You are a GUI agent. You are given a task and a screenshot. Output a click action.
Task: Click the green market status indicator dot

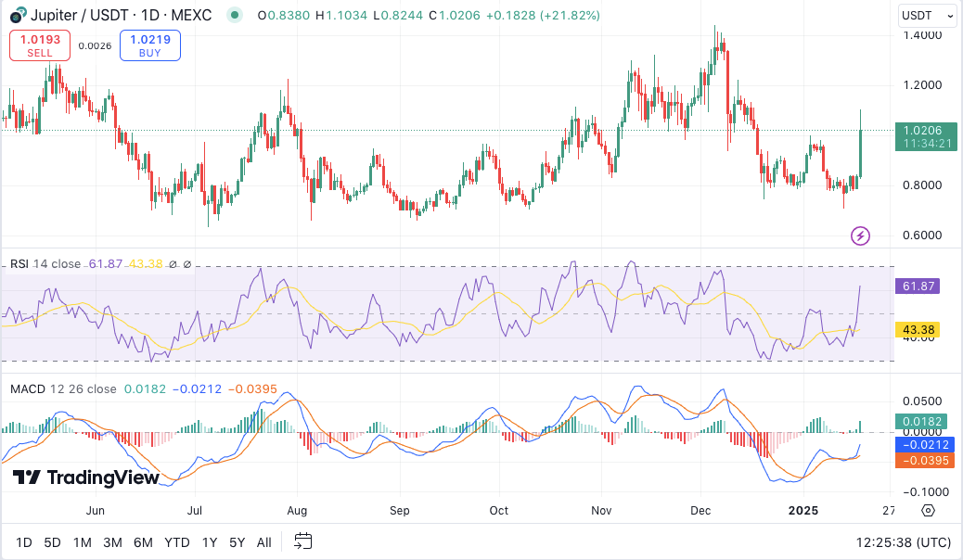coord(234,15)
